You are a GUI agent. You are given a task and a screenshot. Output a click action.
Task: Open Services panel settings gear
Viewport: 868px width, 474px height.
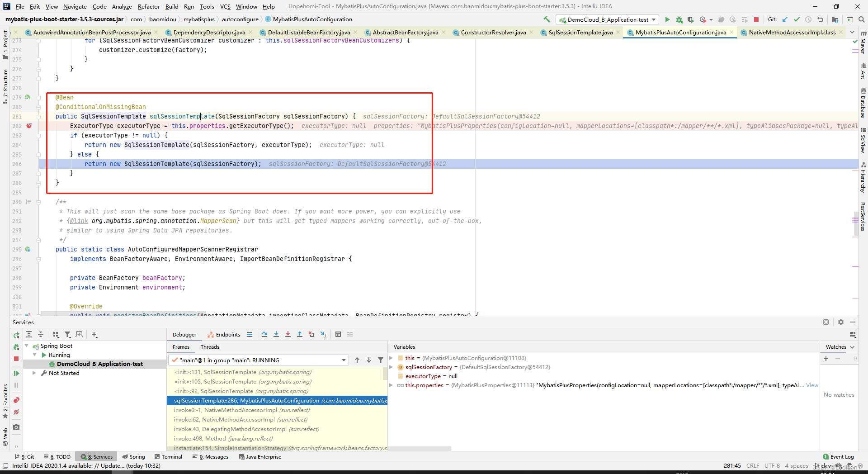(x=841, y=322)
